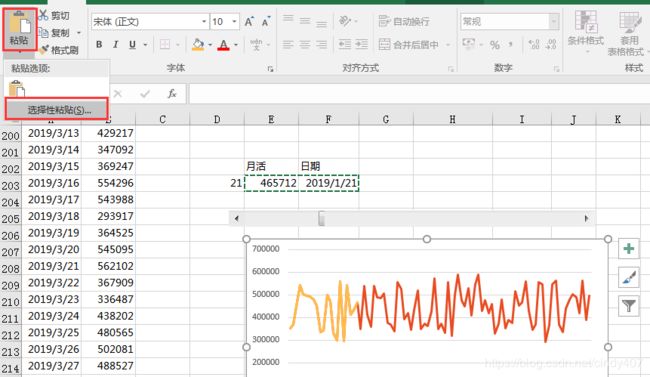This screenshot has width=650, height=377.
Task: Click the text orientation icon
Action: coord(345,21)
